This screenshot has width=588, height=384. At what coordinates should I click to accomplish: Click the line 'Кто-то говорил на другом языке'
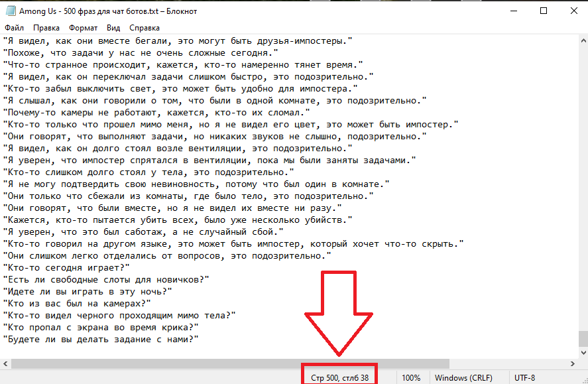tap(233, 244)
